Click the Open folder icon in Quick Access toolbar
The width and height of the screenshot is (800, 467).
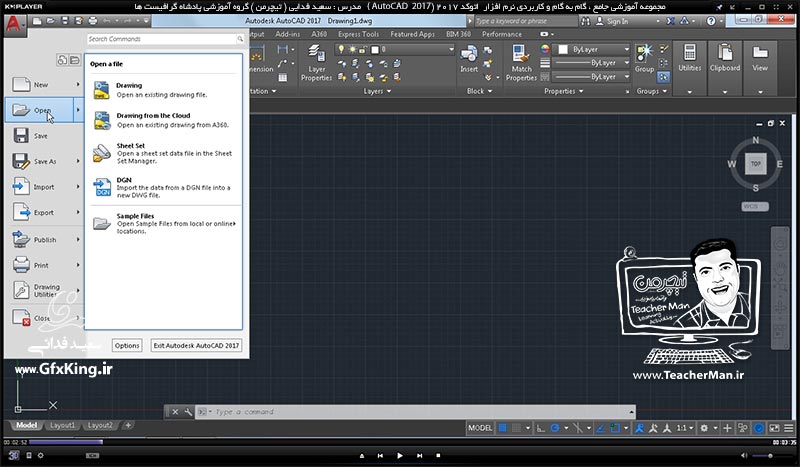51,21
